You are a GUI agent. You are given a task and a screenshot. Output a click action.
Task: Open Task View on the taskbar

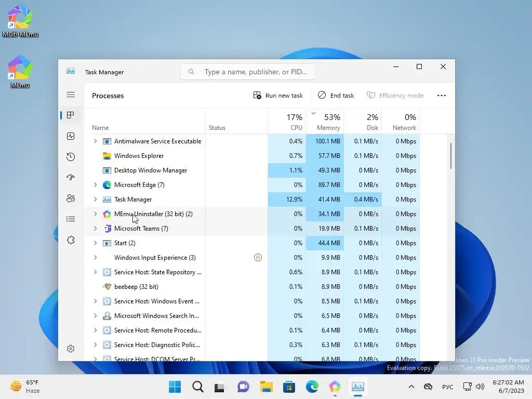tap(220, 387)
